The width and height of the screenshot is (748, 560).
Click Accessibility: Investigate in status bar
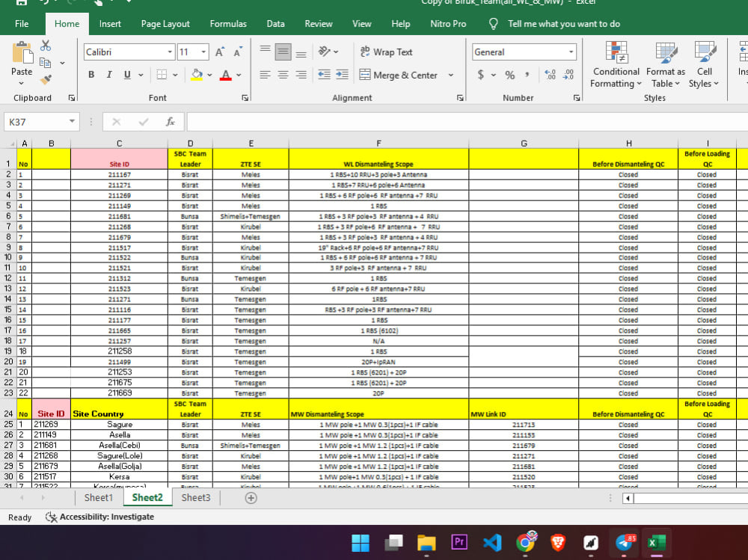pos(99,517)
